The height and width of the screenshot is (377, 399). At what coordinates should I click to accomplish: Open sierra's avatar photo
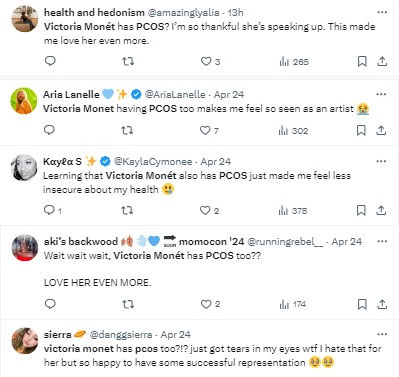(x=25, y=341)
